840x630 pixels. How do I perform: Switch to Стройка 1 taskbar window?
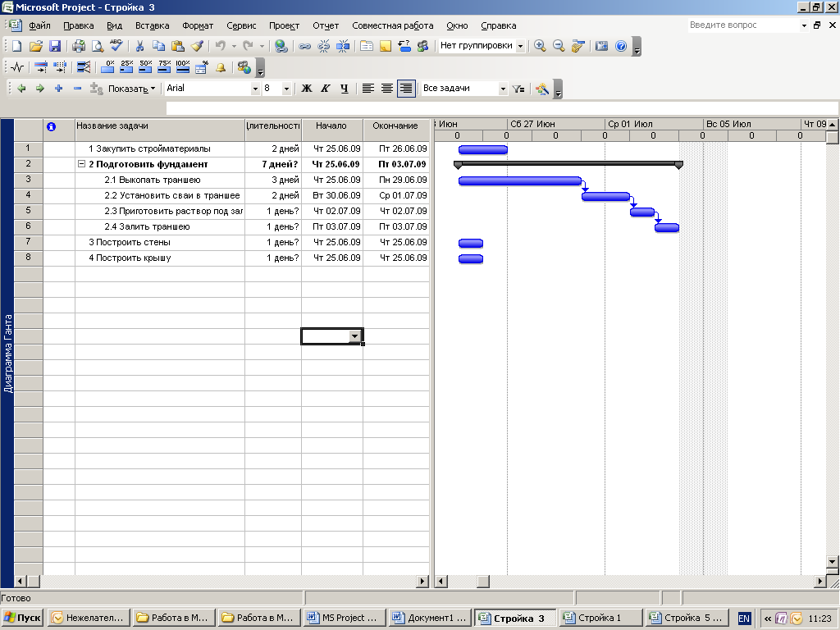point(600,618)
